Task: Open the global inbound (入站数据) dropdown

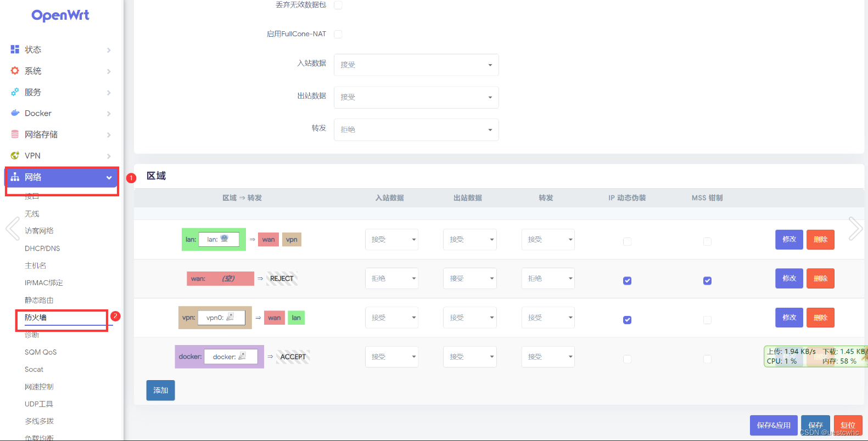Action: (416, 65)
